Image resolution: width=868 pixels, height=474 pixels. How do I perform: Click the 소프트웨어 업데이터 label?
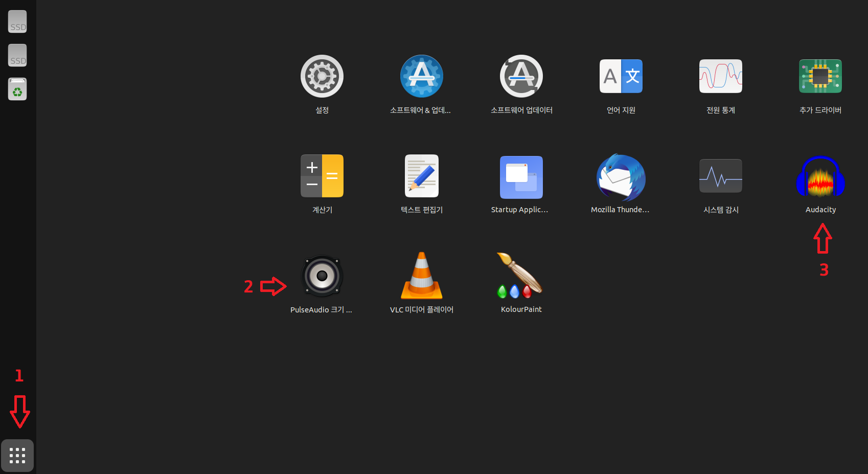tap(521, 110)
